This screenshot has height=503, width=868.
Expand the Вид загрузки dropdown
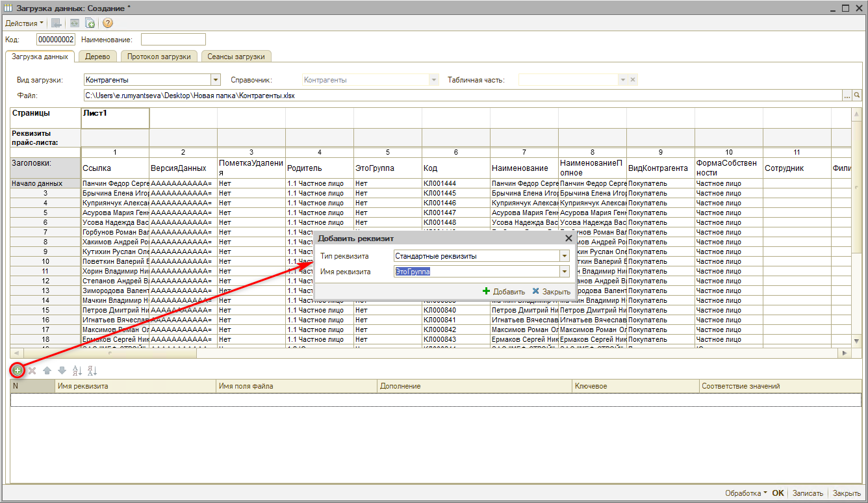pos(216,80)
